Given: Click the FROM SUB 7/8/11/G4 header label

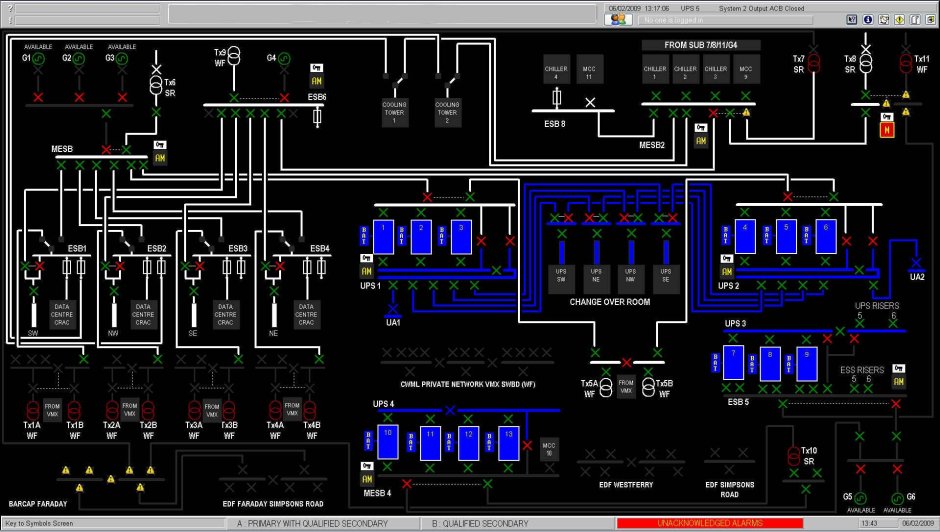Looking at the screenshot, I should [701, 45].
